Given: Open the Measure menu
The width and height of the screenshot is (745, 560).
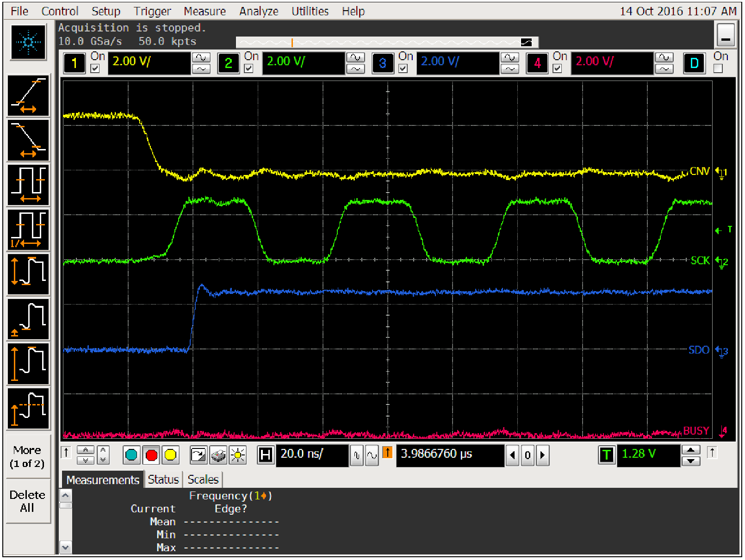Looking at the screenshot, I should click(205, 11).
